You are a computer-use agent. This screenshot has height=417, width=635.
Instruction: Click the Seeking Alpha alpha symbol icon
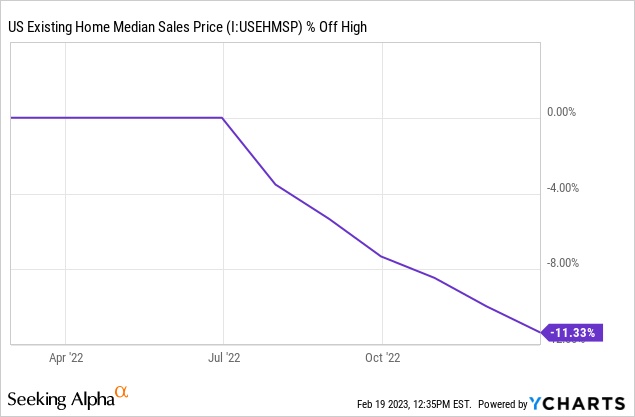(x=121, y=392)
